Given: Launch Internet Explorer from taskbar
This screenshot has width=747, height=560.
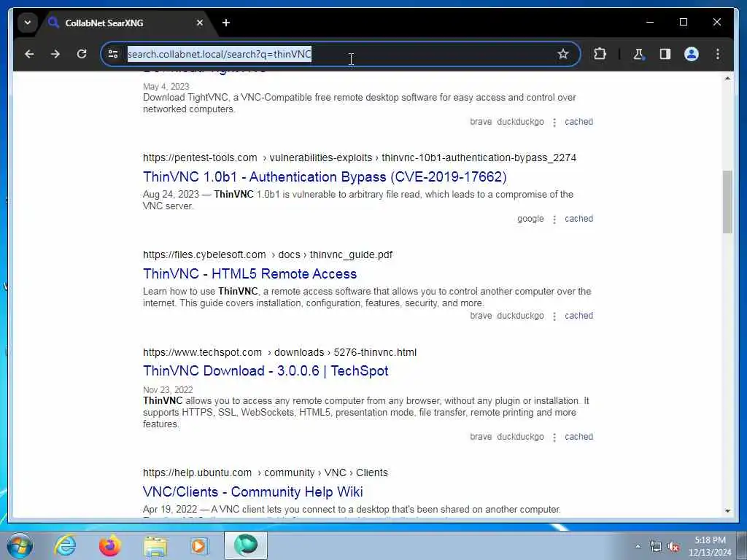Looking at the screenshot, I should click(64, 545).
